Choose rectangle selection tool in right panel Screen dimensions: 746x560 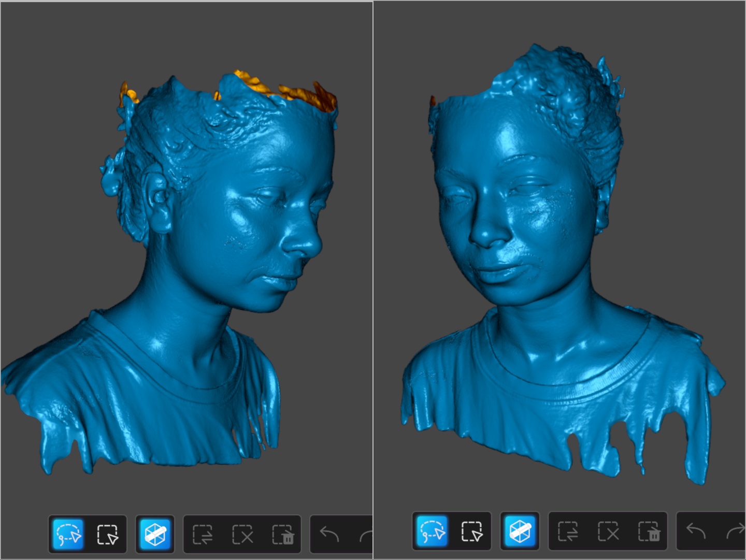tap(471, 531)
